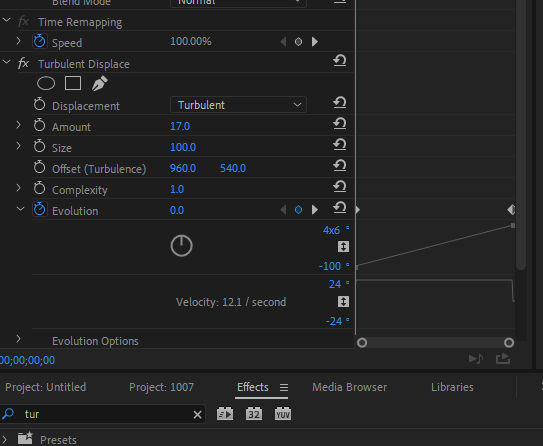Toggle animation stopwatch for Speed
The image size is (543, 446).
(x=39, y=42)
